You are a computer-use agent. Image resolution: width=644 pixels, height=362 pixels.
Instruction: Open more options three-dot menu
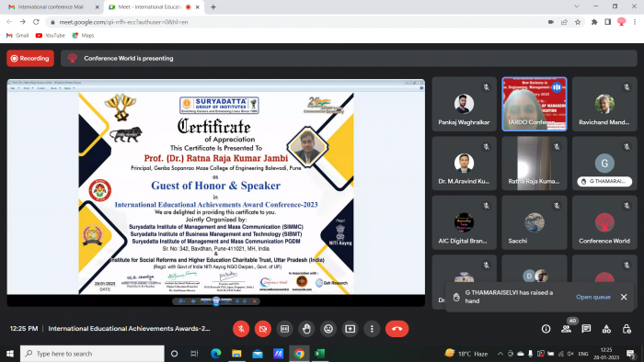pyautogui.click(x=372, y=329)
